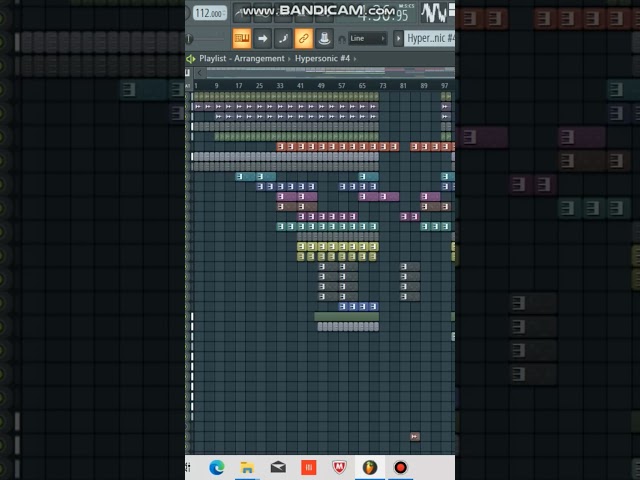The height and width of the screenshot is (480, 640).
Task: Select first orange pattern clip at bar 33
Action: 281,147
